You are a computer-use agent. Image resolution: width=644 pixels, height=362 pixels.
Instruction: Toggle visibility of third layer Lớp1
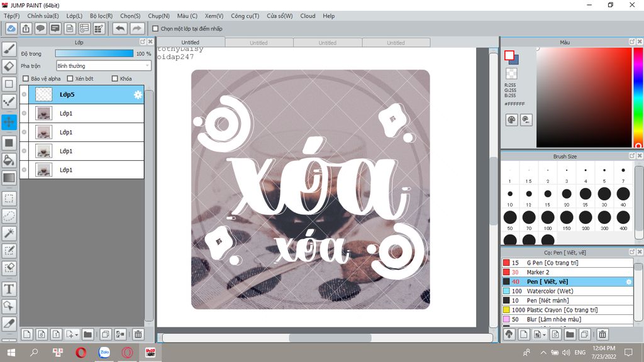pos(25,132)
